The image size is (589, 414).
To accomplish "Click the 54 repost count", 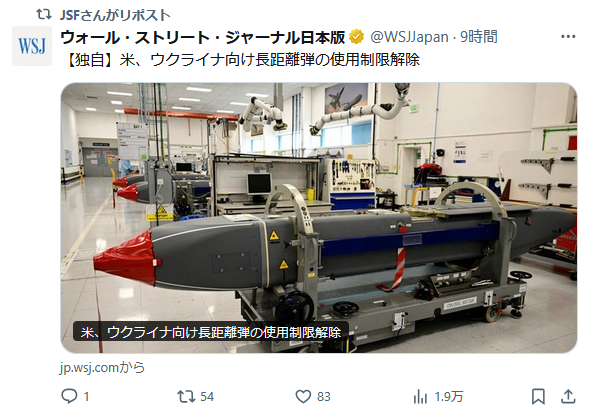I will (x=207, y=397).
